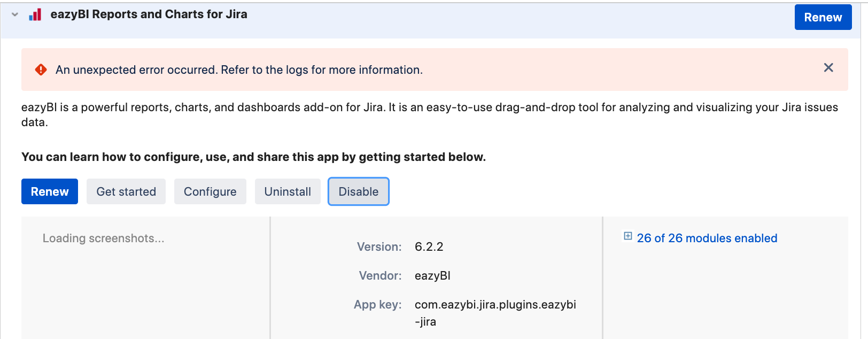Click the eazyBI Reports and Charts title
868x339 pixels.
pyautogui.click(x=149, y=14)
